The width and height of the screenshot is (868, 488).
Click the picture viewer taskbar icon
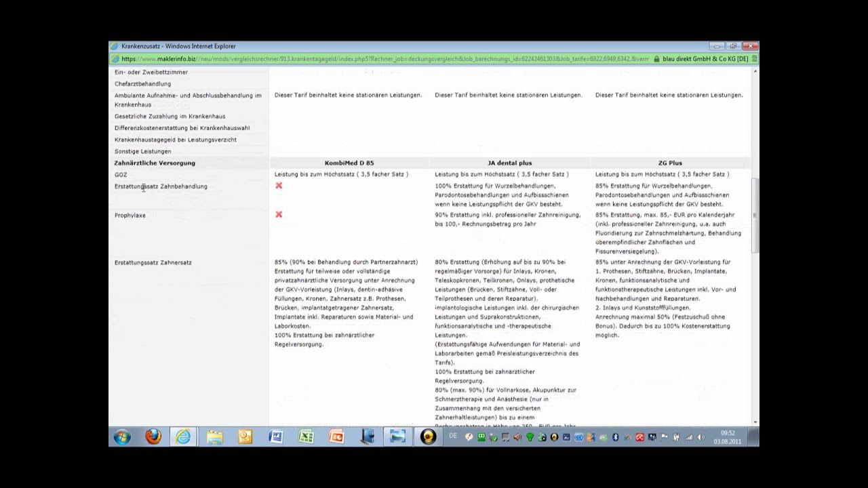click(x=397, y=437)
